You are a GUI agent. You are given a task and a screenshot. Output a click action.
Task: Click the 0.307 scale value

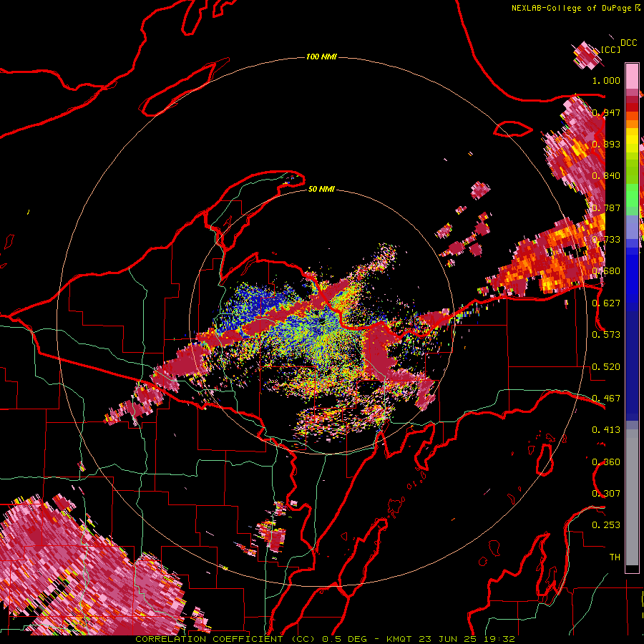coord(606,494)
